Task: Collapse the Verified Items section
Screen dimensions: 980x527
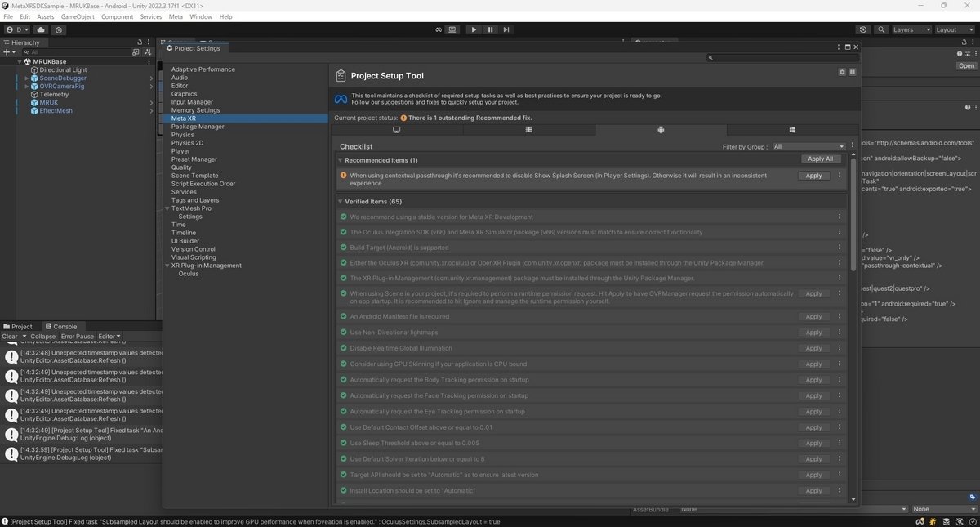Action: tap(341, 201)
